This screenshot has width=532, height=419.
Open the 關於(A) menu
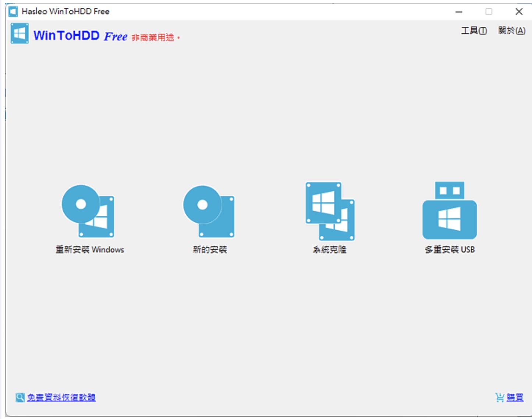[512, 31]
